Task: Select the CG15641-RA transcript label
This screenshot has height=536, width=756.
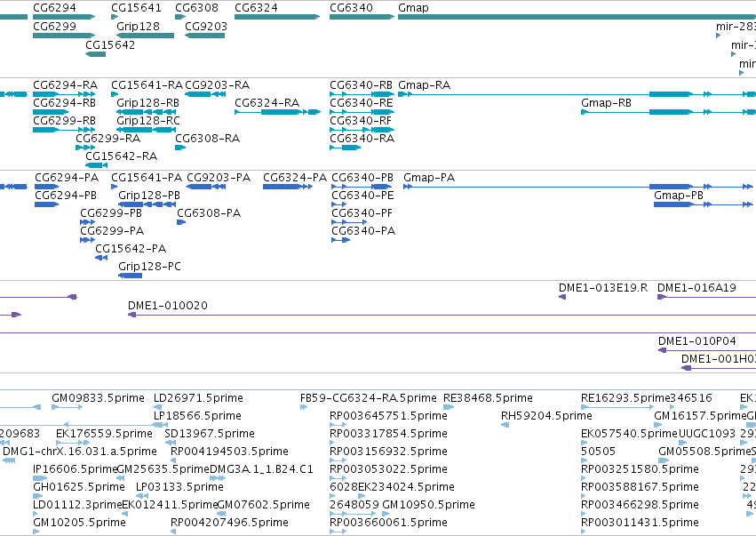Action: click(147, 85)
